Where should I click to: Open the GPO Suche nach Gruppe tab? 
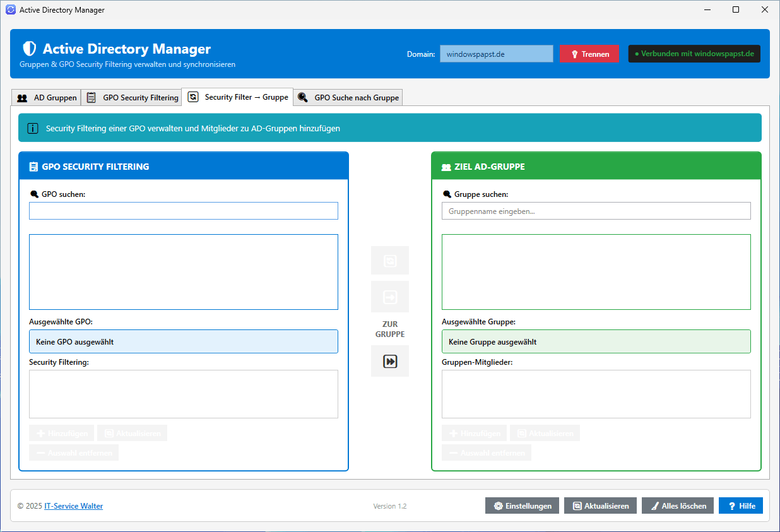coord(348,98)
